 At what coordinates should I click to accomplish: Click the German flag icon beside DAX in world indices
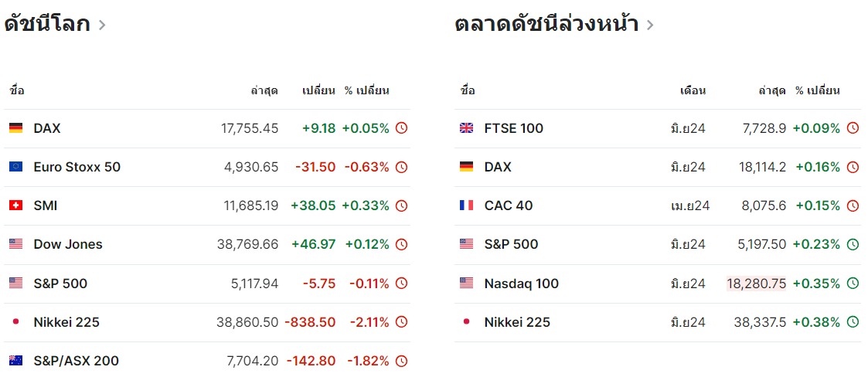(15, 128)
